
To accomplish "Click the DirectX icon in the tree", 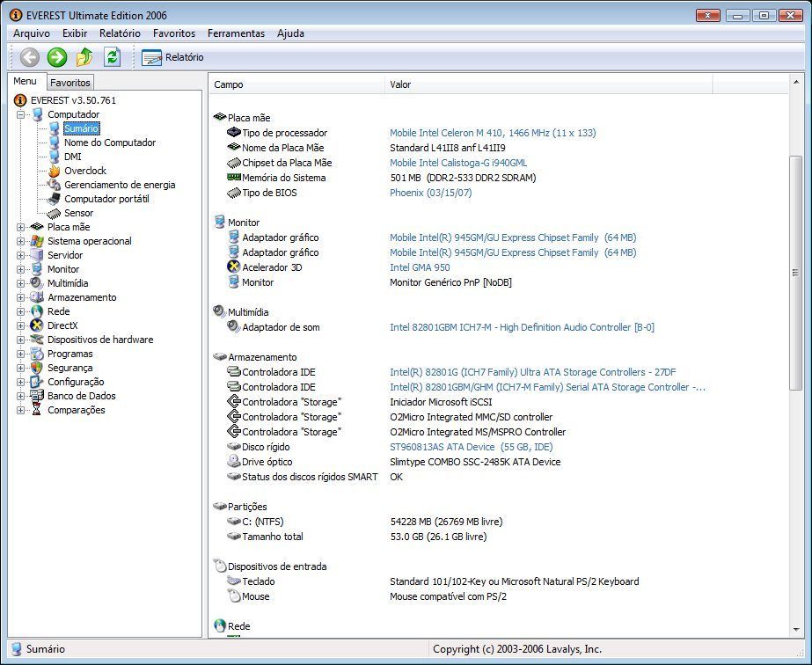I will (37, 325).
